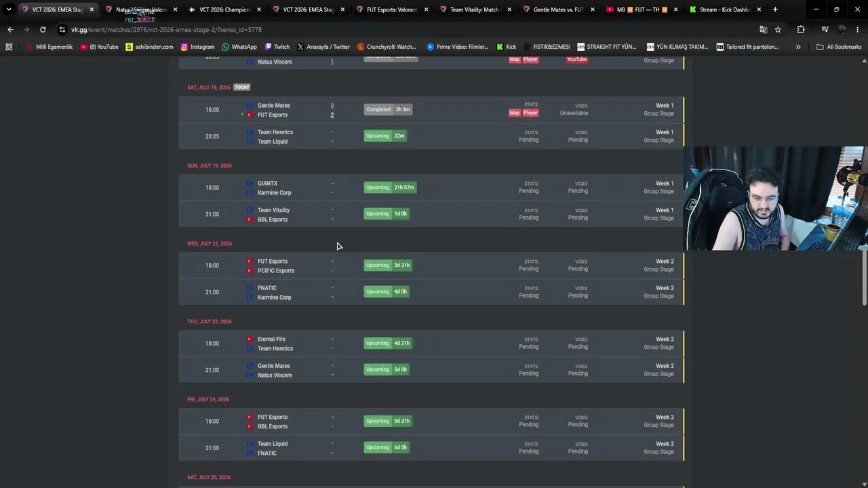868x488 pixels.
Task: Open the Team Liquid vs FNATIC match
Action: click(431, 448)
